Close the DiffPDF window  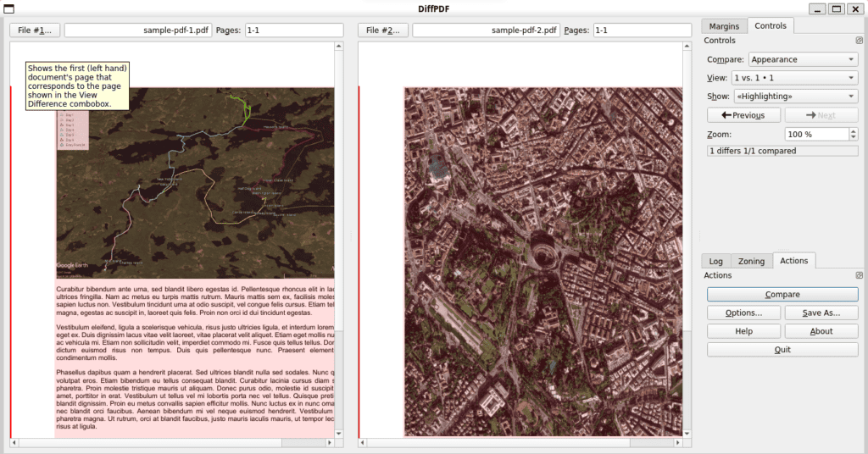(855, 8)
